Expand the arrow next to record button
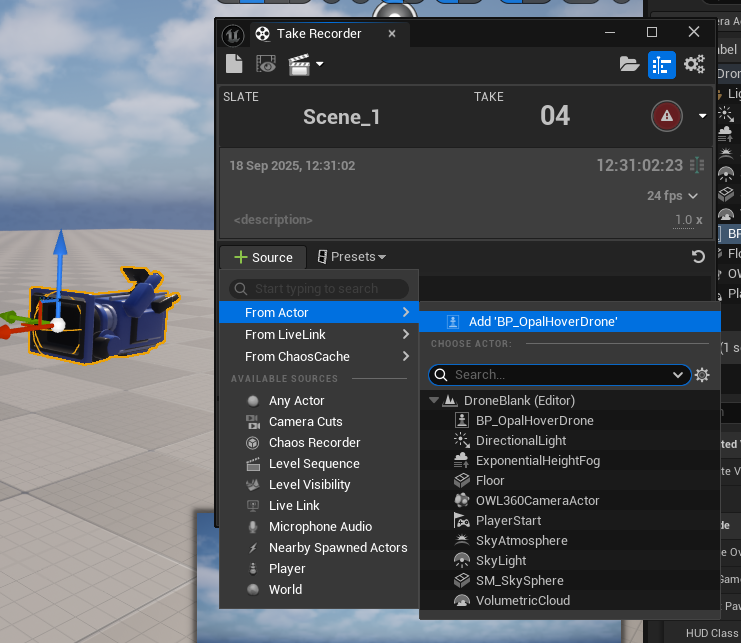Screen dimensions: 741x643 702,116
